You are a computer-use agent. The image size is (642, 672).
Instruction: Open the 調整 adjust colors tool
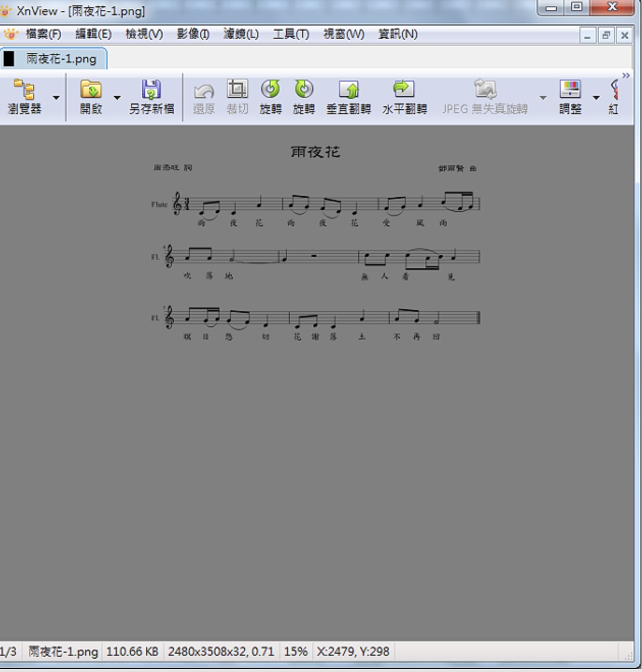[x=570, y=97]
